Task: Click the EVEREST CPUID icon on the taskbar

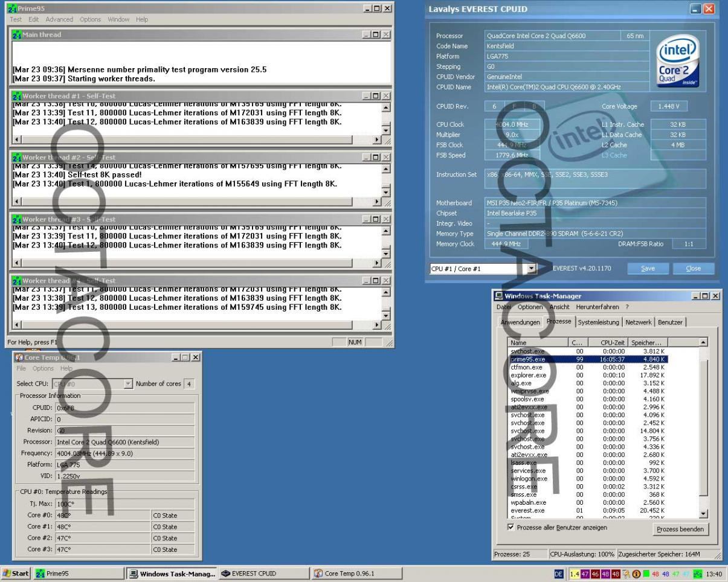Action: (225, 574)
